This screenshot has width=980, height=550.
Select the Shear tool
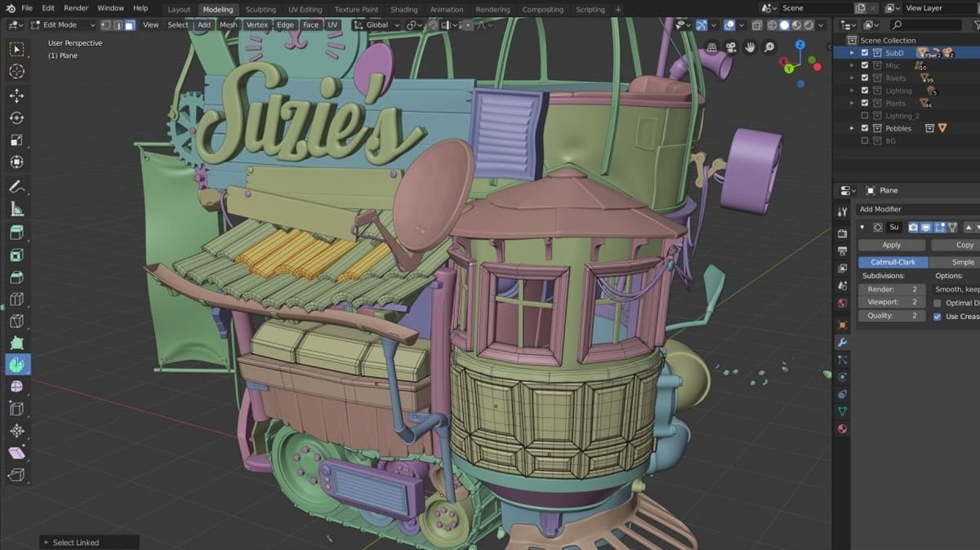(x=16, y=453)
